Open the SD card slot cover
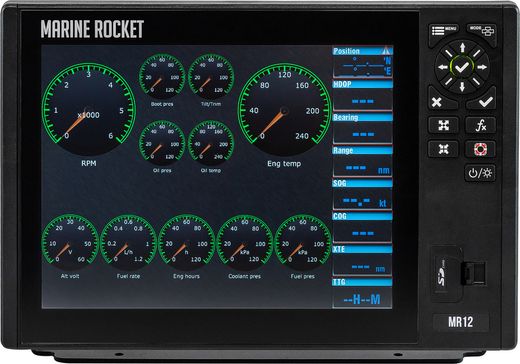The height and width of the screenshot is (364, 520). click(446, 274)
